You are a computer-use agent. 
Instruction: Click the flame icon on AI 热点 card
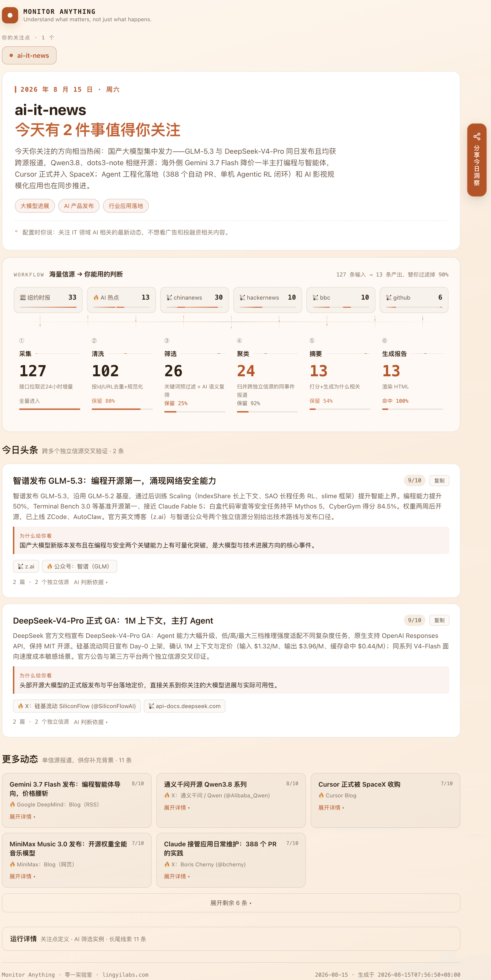[96, 297]
